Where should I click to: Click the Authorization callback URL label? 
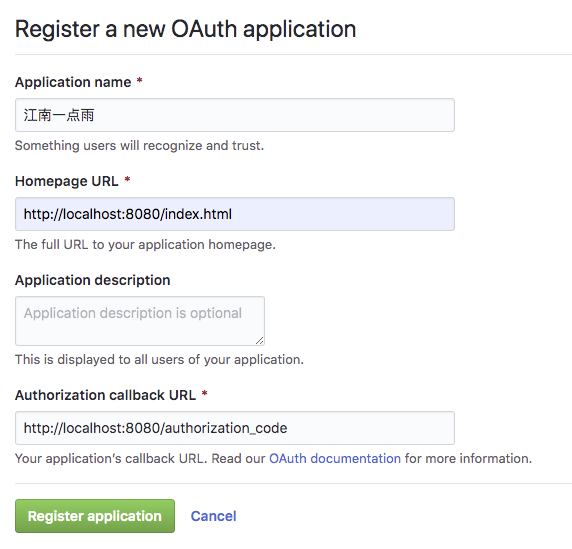pyautogui.click(x=105, y=395)
